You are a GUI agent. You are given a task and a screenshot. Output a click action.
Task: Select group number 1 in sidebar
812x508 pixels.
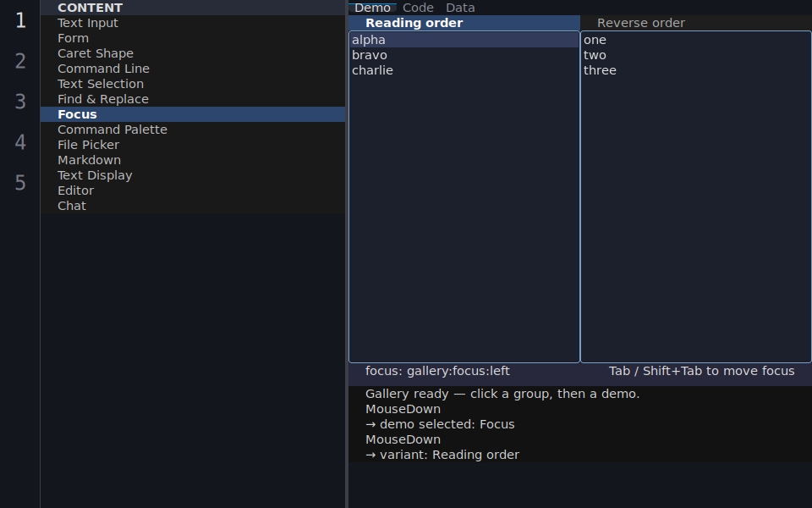tap(20, 20)
